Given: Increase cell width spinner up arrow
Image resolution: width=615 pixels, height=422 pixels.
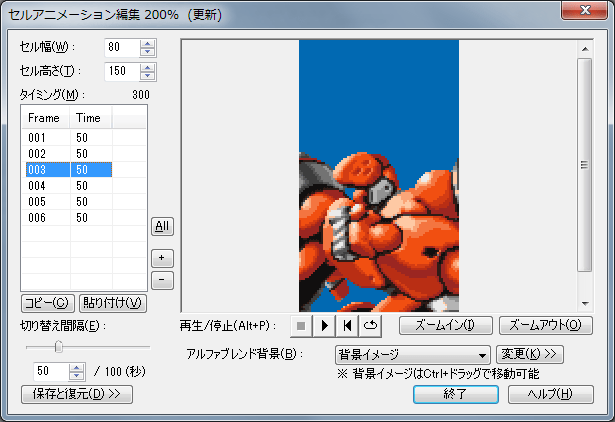Looking at the screenshot, I should pos(148,44).
